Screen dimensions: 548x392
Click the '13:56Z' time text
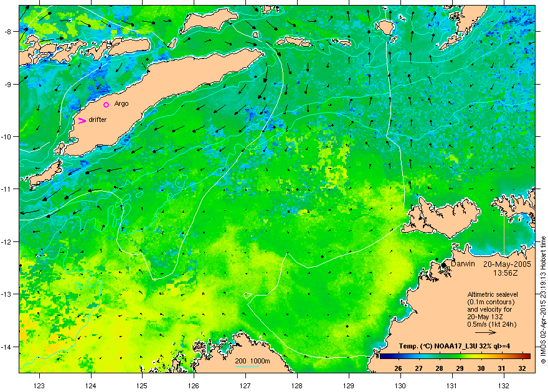506,273
